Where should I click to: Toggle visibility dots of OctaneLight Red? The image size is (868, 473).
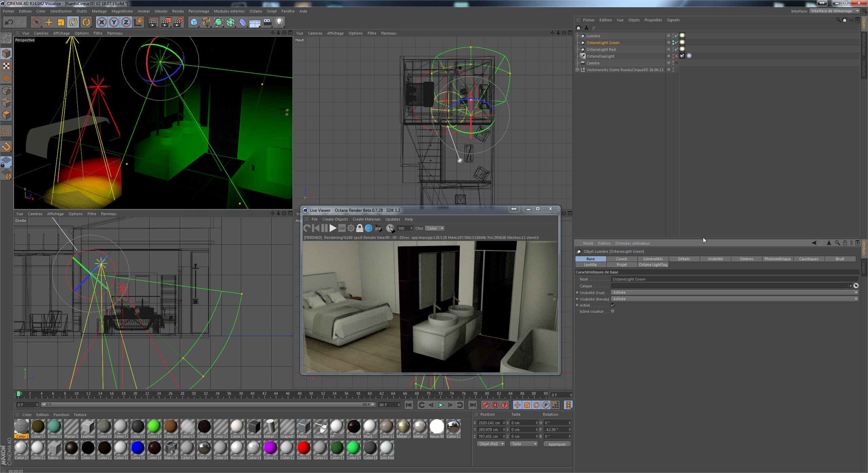(673, 49)
